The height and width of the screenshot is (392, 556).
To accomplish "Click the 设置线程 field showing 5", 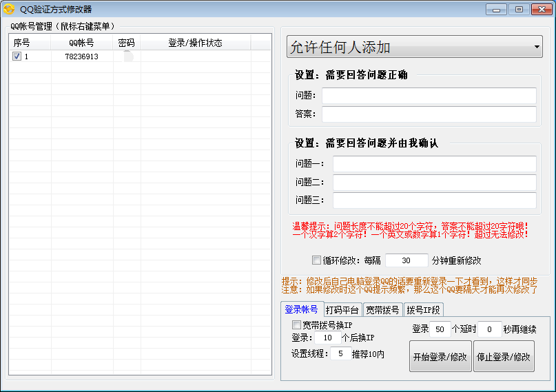I will click(340, 353).
